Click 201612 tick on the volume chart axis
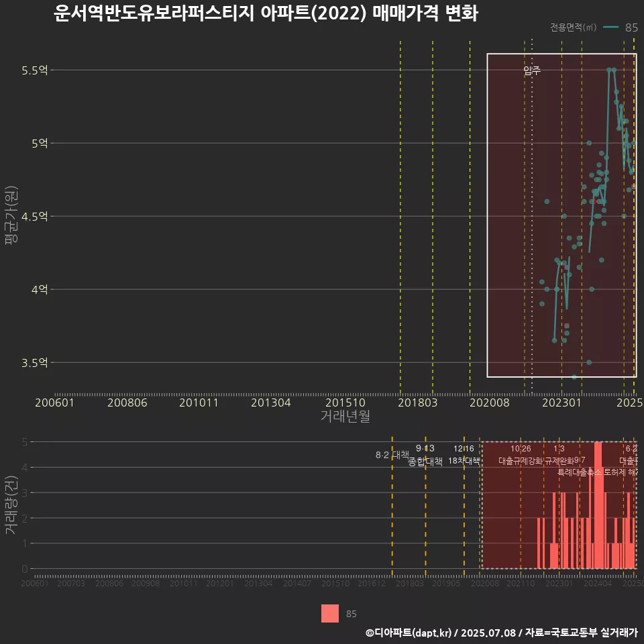The width and height of the screenshot is (644, 644). click(x=371, y=583)
